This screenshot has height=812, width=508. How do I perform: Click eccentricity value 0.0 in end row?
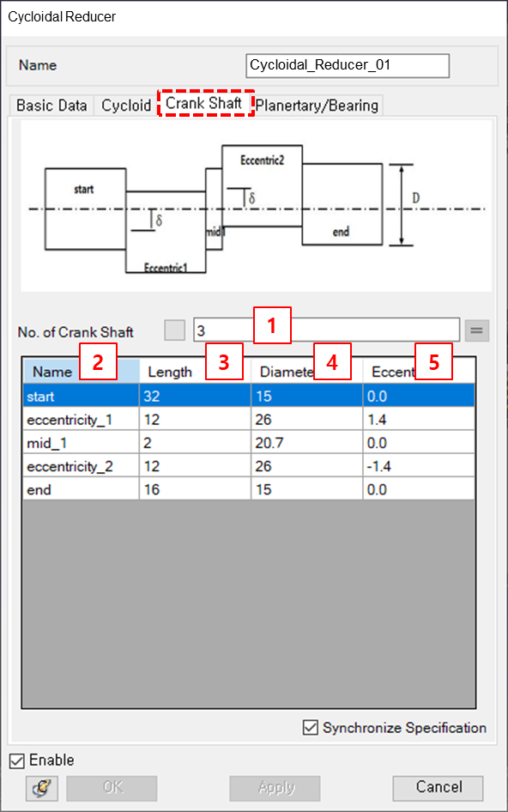[x=419, y=489]
